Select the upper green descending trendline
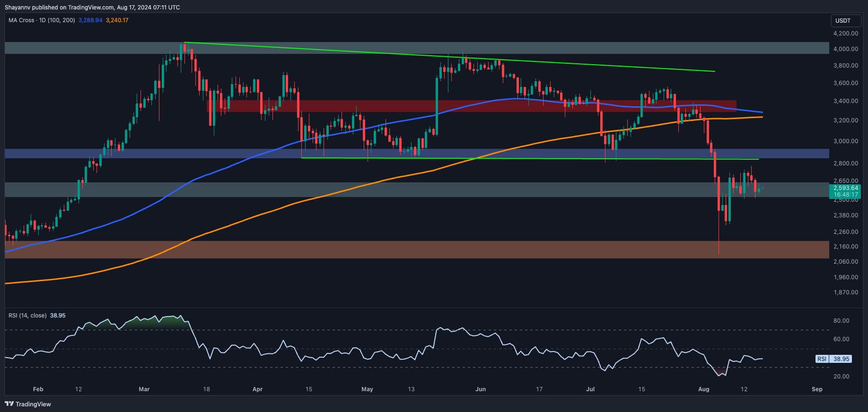This screenshot has width=868, height=412. (x=449, y=57)
